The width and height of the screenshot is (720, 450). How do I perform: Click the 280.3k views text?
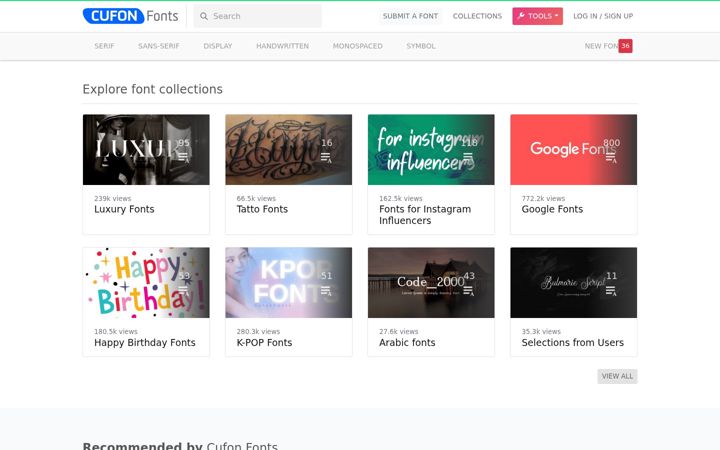(258, 332)
